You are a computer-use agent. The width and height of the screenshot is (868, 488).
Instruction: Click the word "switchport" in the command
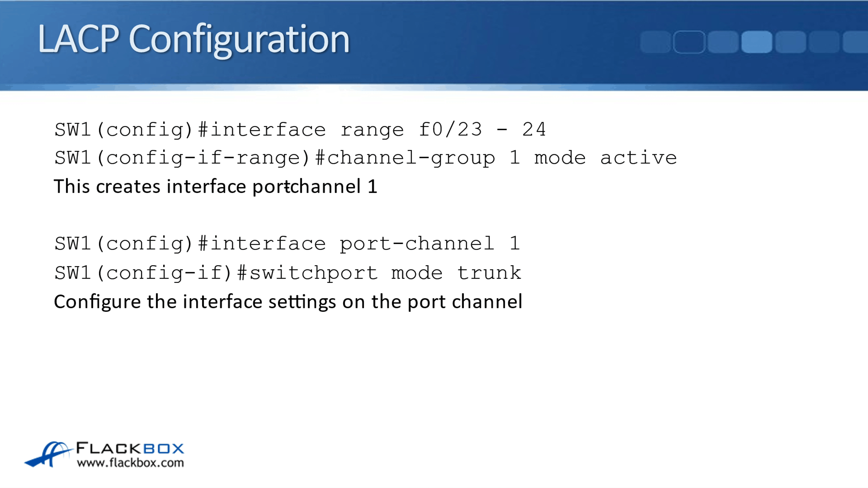tap(314, 274)
